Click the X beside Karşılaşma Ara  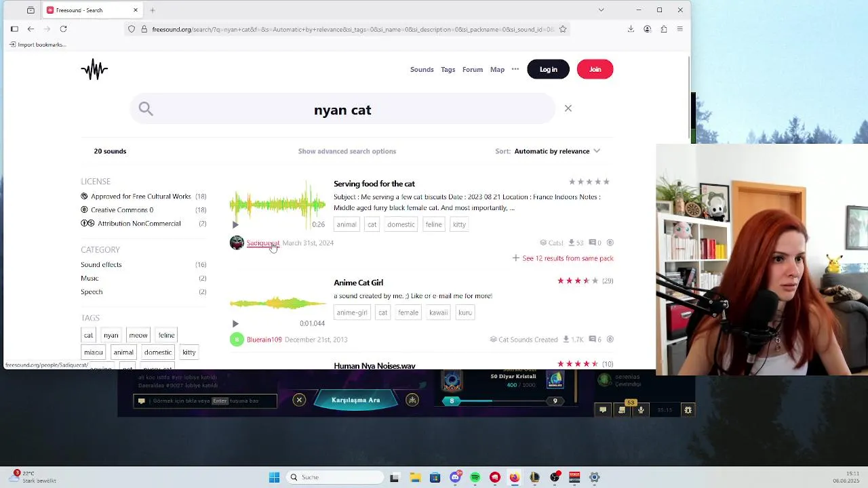(x=299, y=400)
